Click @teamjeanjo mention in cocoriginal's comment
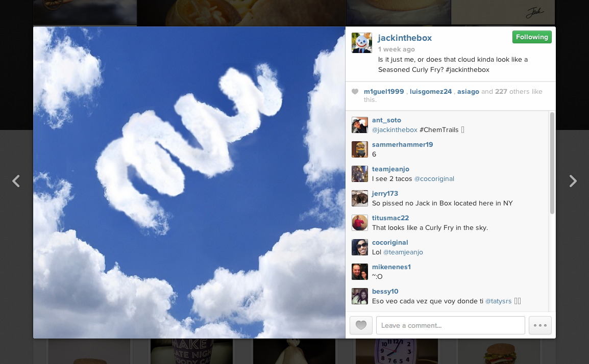Image resolution: width=589 pixels, height=364 pixels. click(403, 252)
